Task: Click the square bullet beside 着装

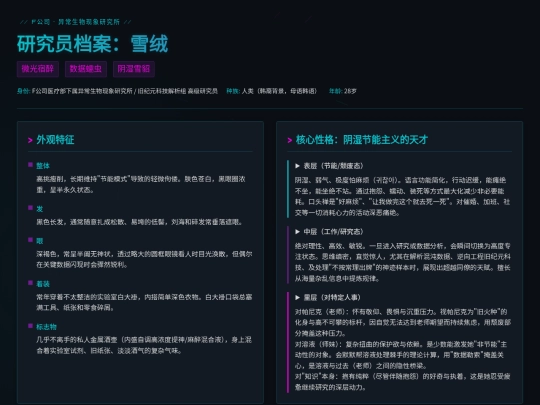Action: click(30, 283)
